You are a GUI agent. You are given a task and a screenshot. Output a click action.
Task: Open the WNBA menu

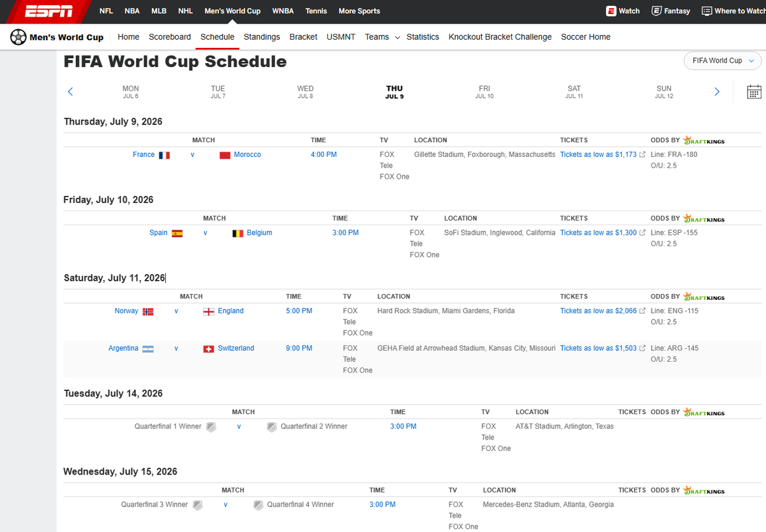(283, 11)
